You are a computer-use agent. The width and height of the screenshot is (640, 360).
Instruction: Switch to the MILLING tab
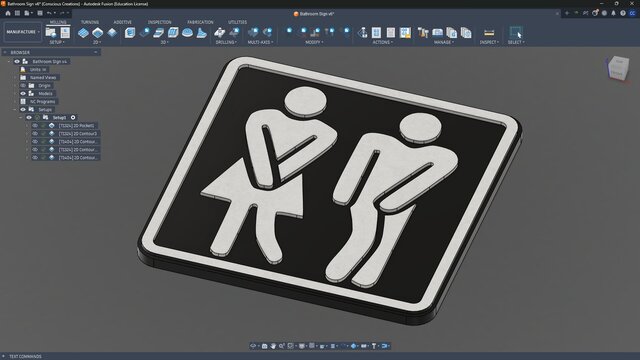pyautogui.click(x=58, y=22)
